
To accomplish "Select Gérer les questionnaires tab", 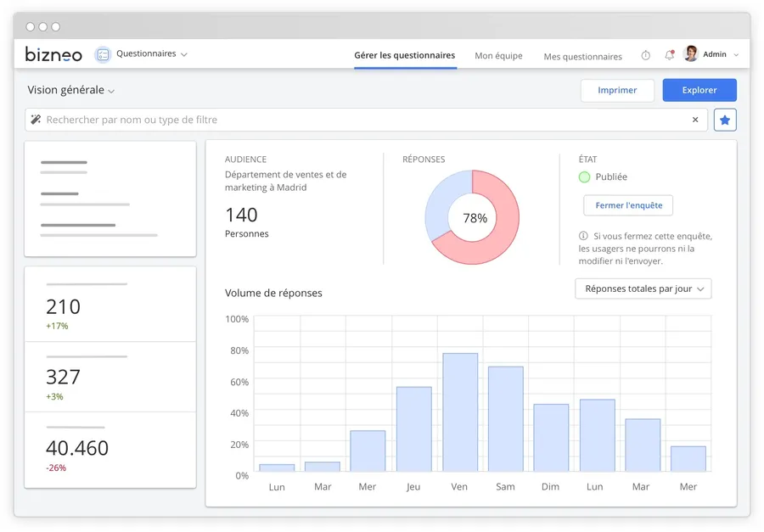I will [404, 55].
